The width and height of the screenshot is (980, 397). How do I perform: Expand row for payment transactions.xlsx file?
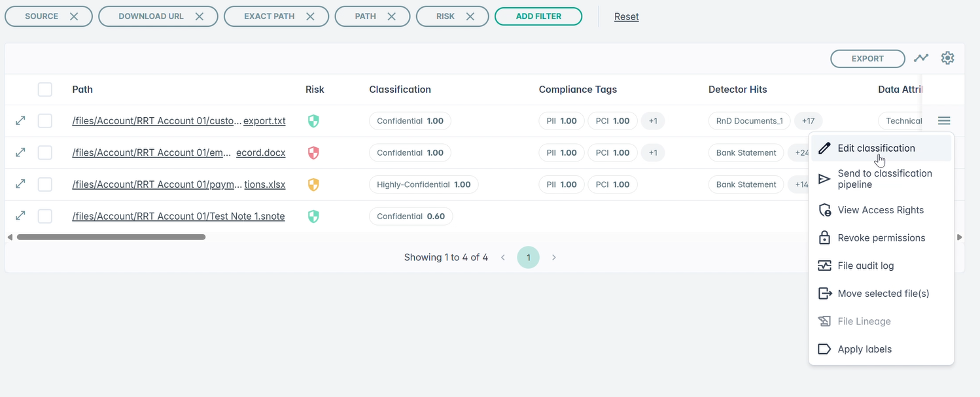[20, 184]
